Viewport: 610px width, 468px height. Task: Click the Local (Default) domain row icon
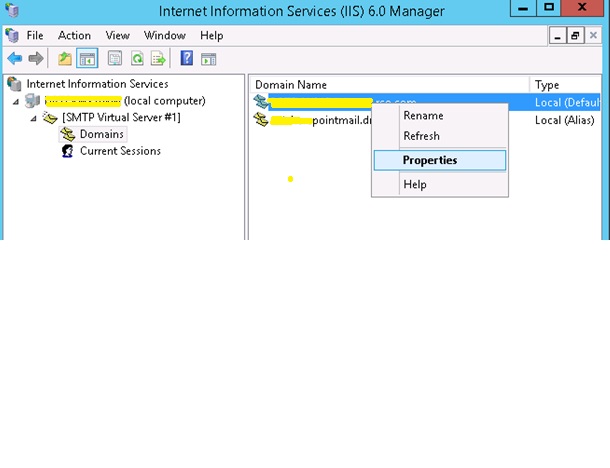[x=261, y=102]
